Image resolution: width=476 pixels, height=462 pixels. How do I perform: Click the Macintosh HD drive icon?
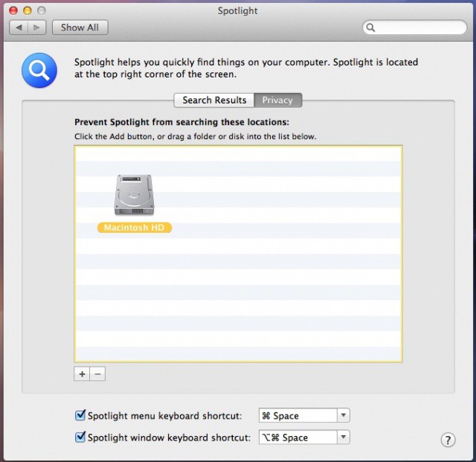[x=135, y=196]
